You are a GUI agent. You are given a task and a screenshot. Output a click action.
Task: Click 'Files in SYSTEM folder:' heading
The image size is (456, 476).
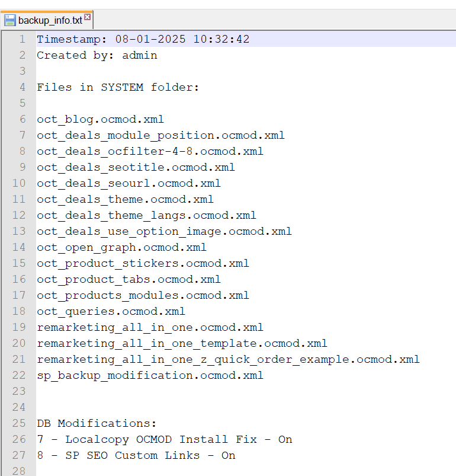click(x=118, y=87)
